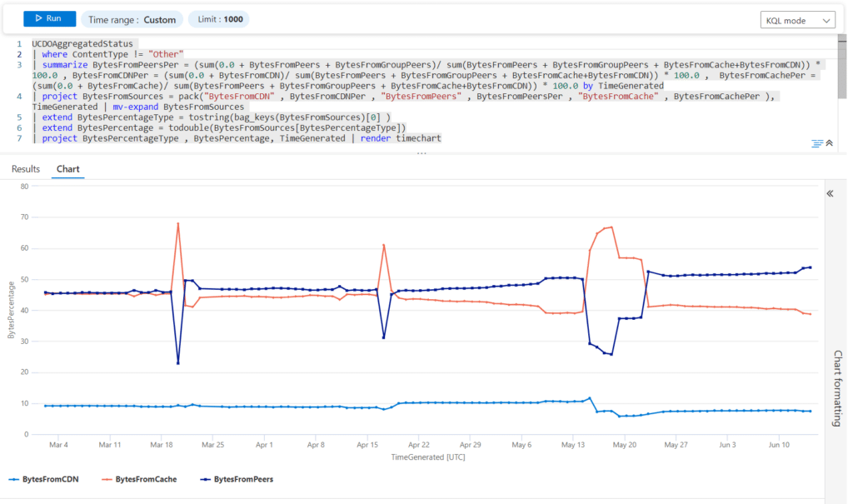Viewport: 853px width, 504px height.
Task: Change the Limit 1000 setting
Action: point(219,19)
